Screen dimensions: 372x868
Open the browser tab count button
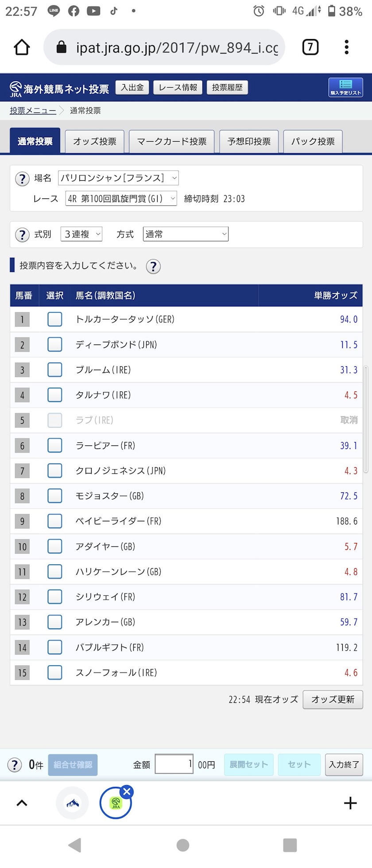pos(310,47)
